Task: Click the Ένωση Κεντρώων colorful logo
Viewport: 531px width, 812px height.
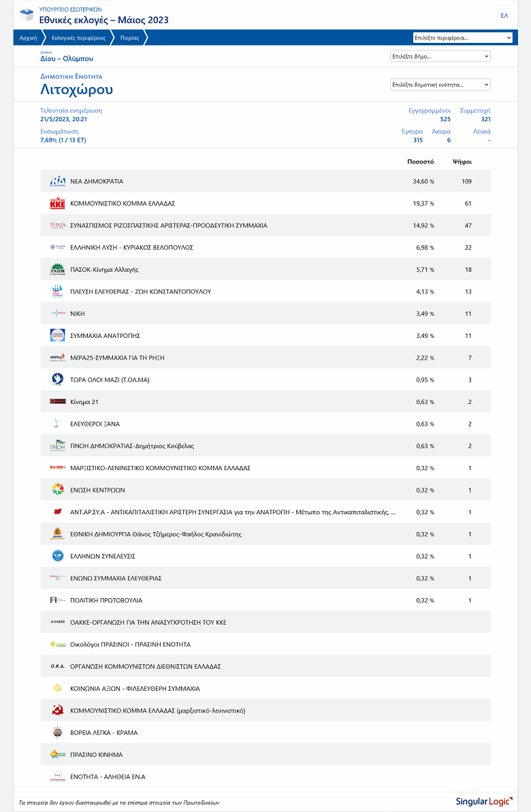Action: 57,490
